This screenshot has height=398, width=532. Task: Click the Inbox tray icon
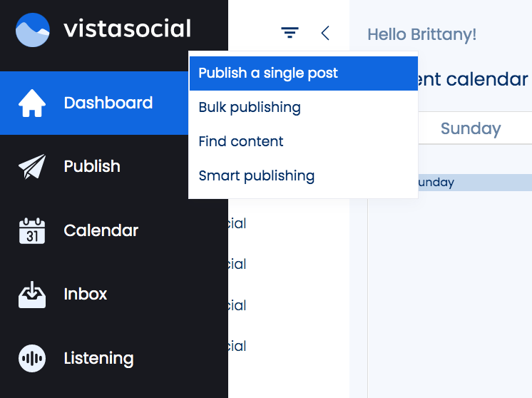pos(32,295)
